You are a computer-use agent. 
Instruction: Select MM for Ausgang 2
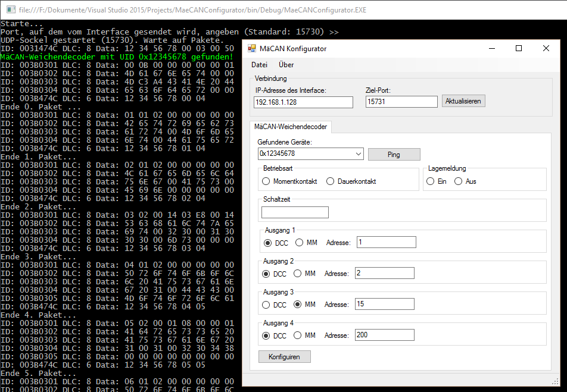tap(304, 274)
